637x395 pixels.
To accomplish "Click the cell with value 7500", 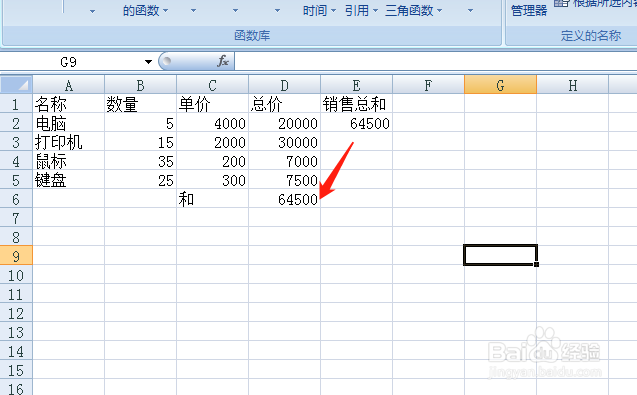I will [x=284, y=180].
